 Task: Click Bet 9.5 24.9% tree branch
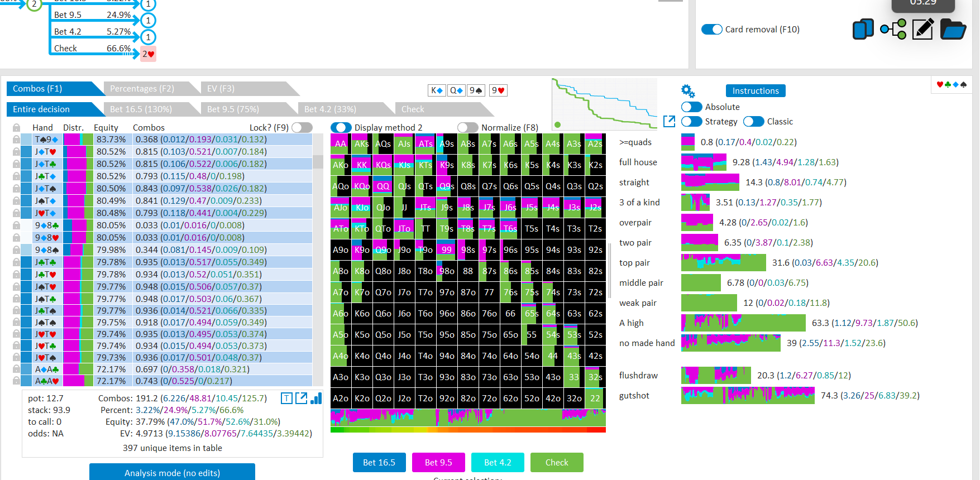coord(93,15)
